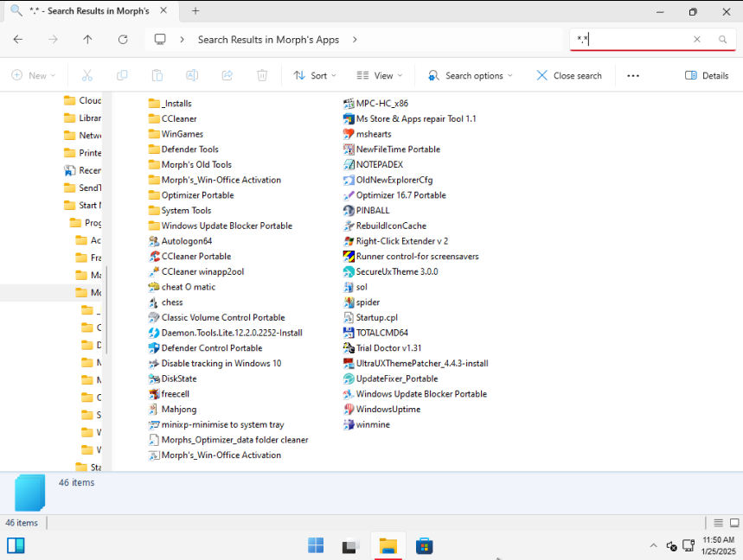Open the MPC-HC_x86 shortcut icon
This screenshot has width=743, height=560.
click(349, 103)
